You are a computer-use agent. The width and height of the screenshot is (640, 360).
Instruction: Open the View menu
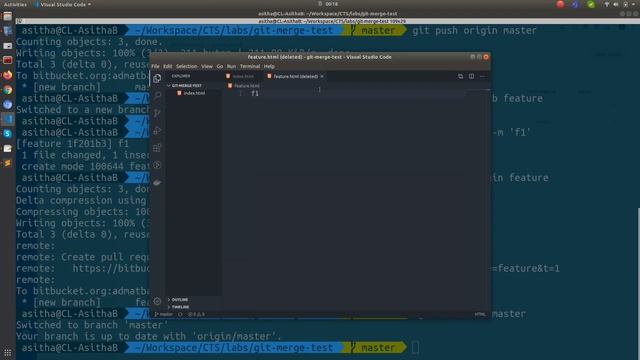[207, 66]
